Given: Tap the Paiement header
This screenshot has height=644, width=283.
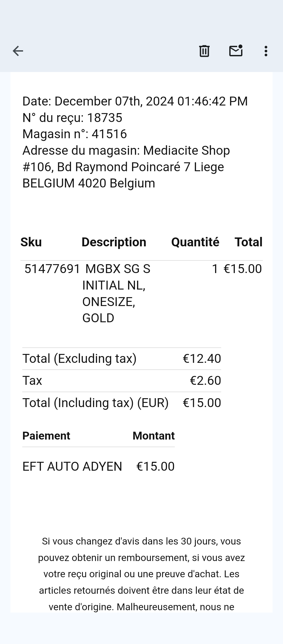Looking at the screenshot, I should click(x=46, y=436).
